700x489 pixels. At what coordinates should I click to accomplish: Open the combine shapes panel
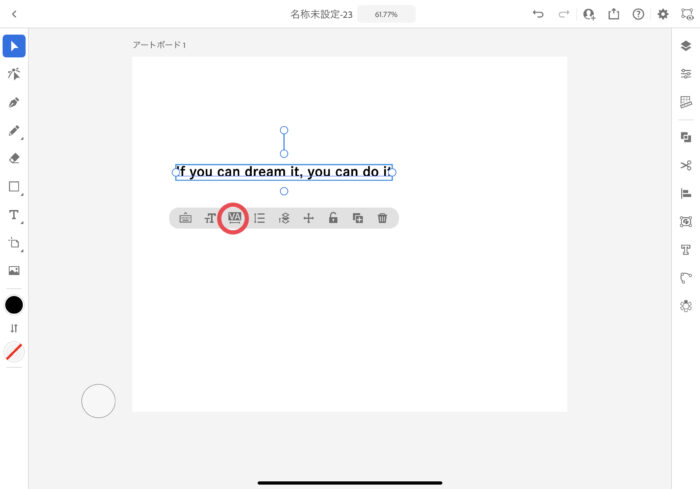pos(686,137)
